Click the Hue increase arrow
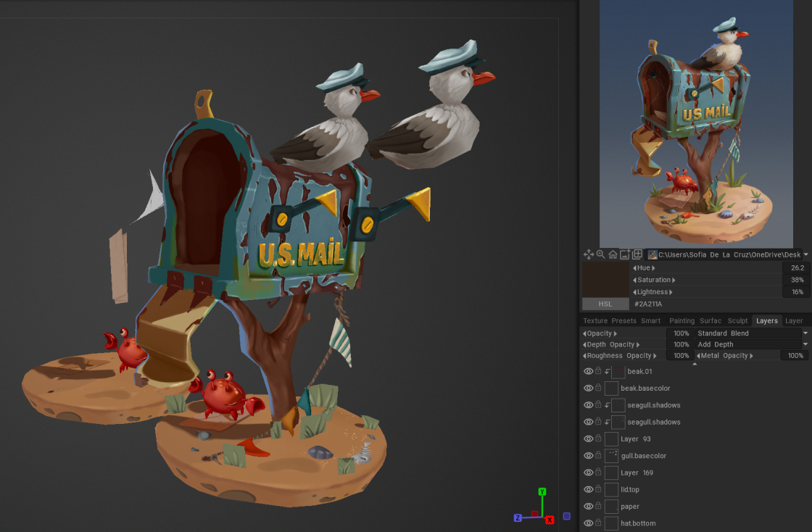 click(x=653, y=268)
